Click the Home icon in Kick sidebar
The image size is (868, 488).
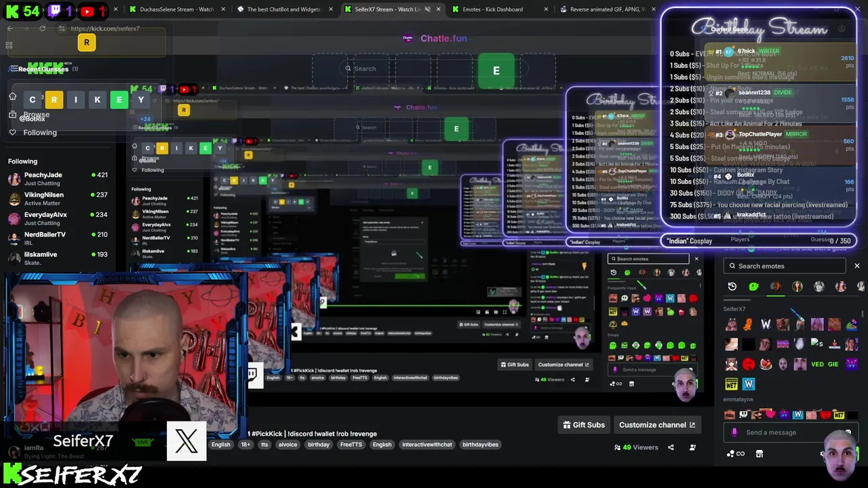tap(12, 97)
